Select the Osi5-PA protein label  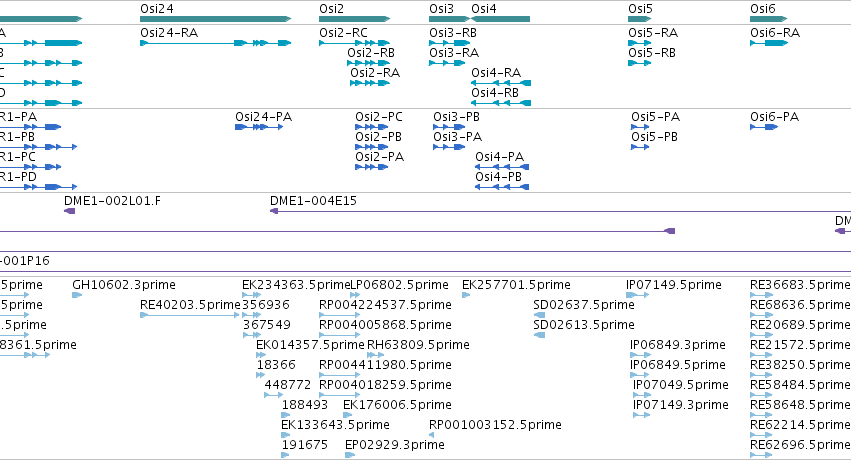click(655, 117)
